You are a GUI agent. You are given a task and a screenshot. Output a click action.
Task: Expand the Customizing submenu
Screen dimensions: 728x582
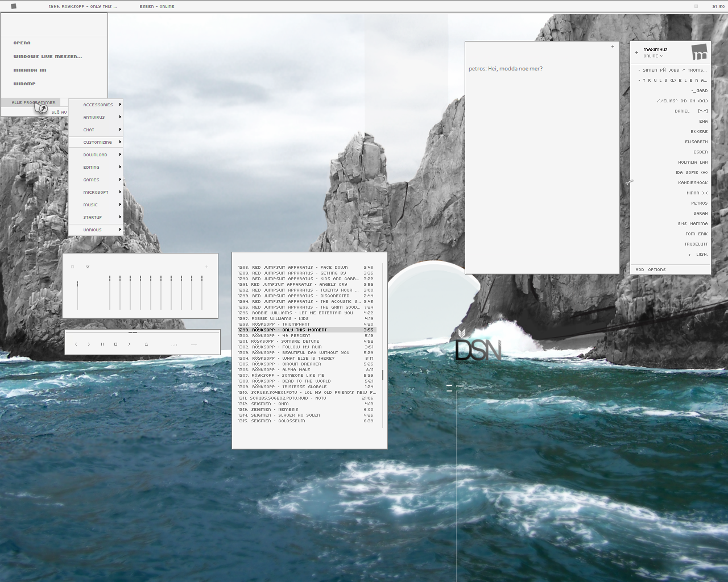(96, 142)
